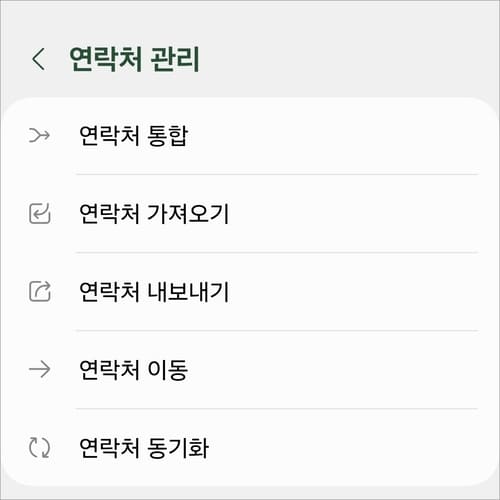Tap the 연락처 관리 page title
Screen dimensions: 500x500
[134, 59]
